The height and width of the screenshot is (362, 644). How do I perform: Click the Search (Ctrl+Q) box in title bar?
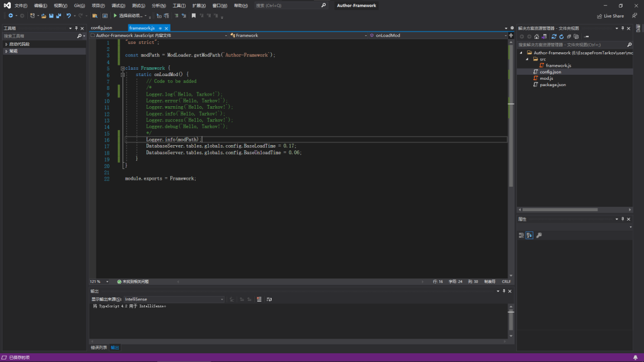coord(291,6)
